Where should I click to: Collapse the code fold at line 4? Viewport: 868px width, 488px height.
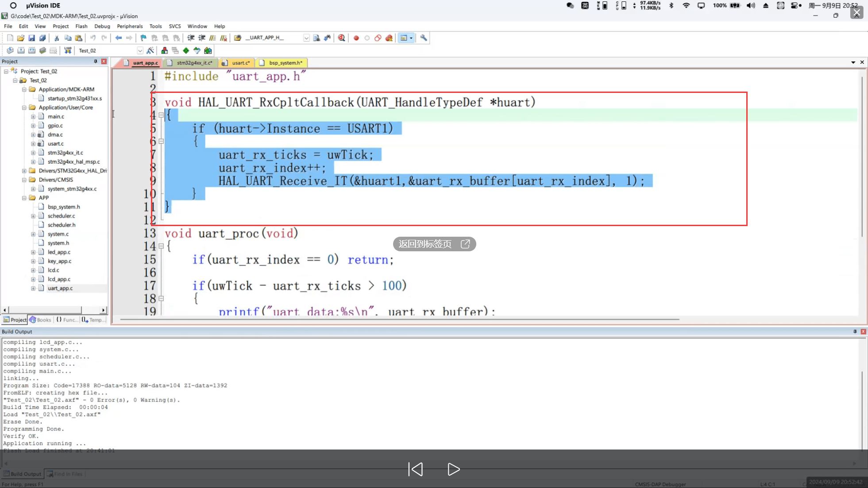tap(161, 115)
